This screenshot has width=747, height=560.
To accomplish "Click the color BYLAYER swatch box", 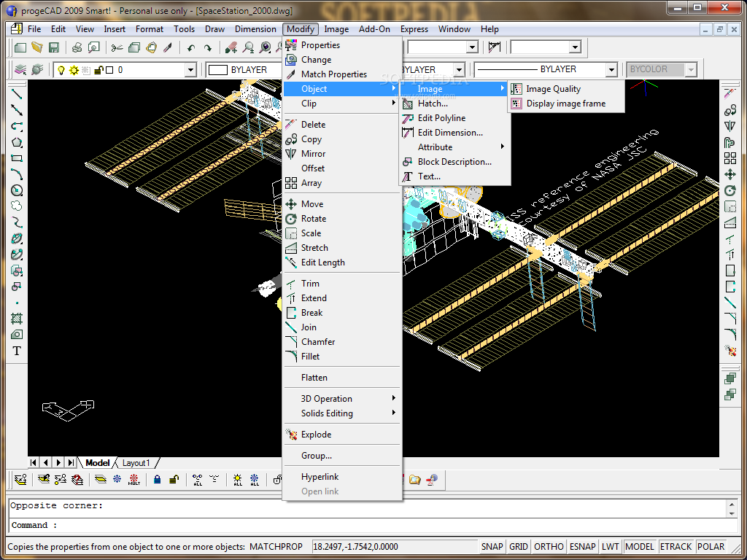I will pos(217,70).
